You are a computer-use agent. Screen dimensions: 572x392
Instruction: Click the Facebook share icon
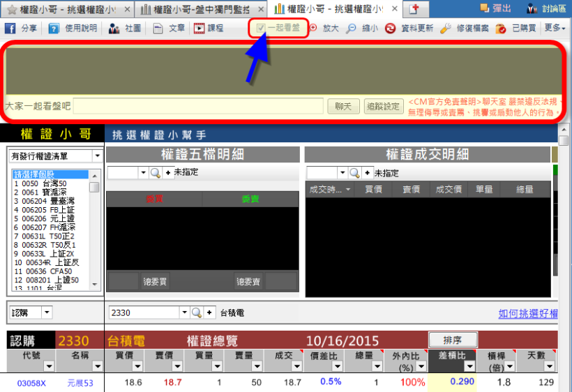pyautogui.click(x=10, y=28)
